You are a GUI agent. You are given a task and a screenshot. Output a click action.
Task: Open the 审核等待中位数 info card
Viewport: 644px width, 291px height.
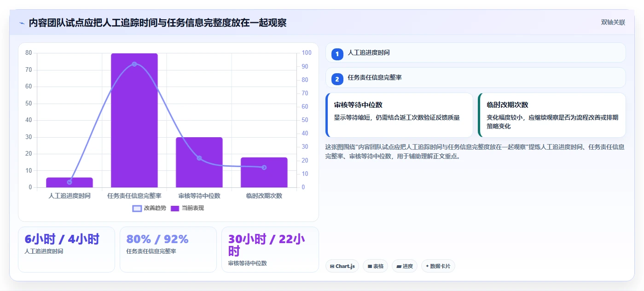point(399,115)
